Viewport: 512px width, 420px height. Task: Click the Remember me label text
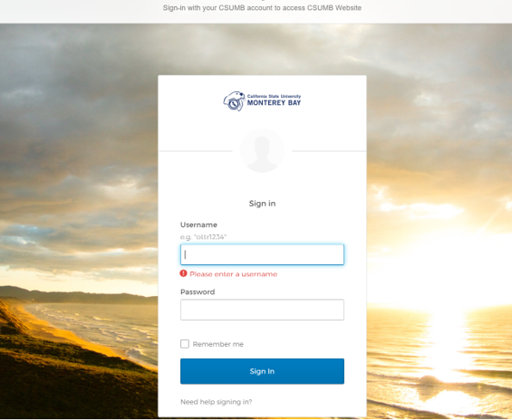pyautogui.click(x=217, y=344)
